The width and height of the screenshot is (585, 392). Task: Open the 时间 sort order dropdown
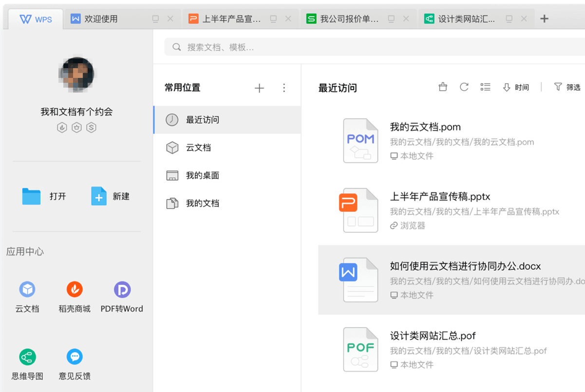pos(515,87)
